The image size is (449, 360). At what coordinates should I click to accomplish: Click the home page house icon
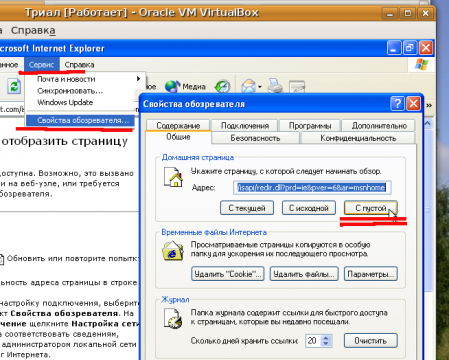(173, 176)
